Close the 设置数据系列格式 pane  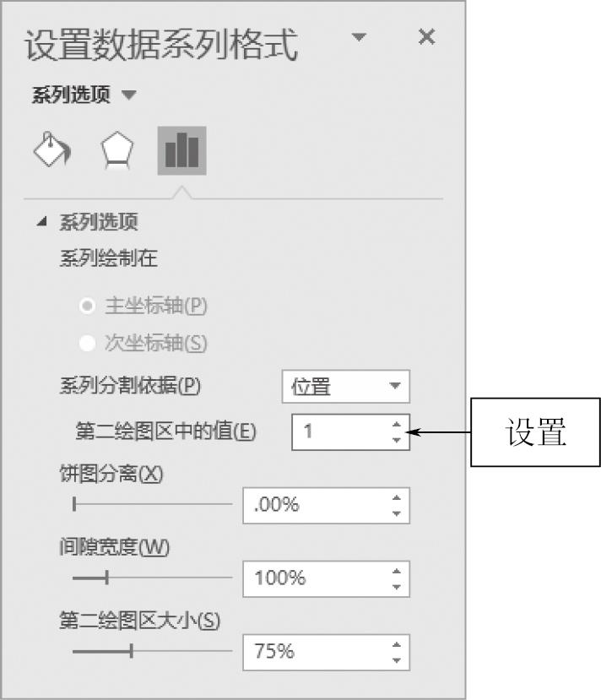[427, 37]
